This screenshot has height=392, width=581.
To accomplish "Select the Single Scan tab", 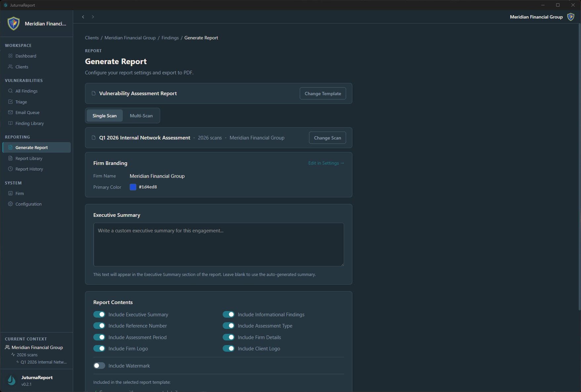I will click(x=105, y=115).
